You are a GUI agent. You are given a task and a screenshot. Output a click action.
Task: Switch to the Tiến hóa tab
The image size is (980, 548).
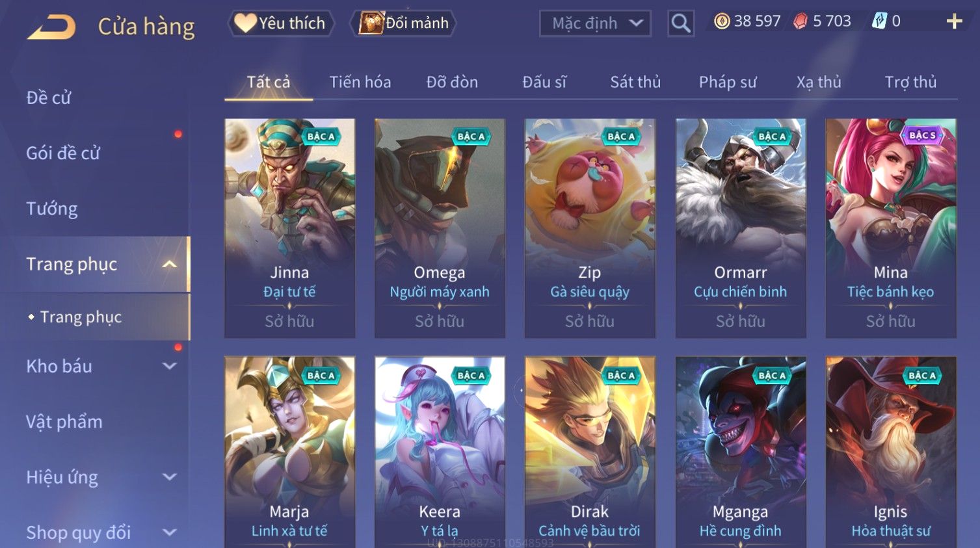point(360,82)
